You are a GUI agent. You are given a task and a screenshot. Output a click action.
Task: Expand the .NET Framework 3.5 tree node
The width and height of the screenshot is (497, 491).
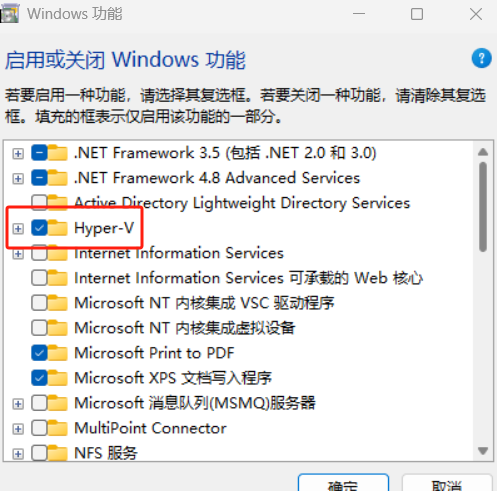coord(18,154)
